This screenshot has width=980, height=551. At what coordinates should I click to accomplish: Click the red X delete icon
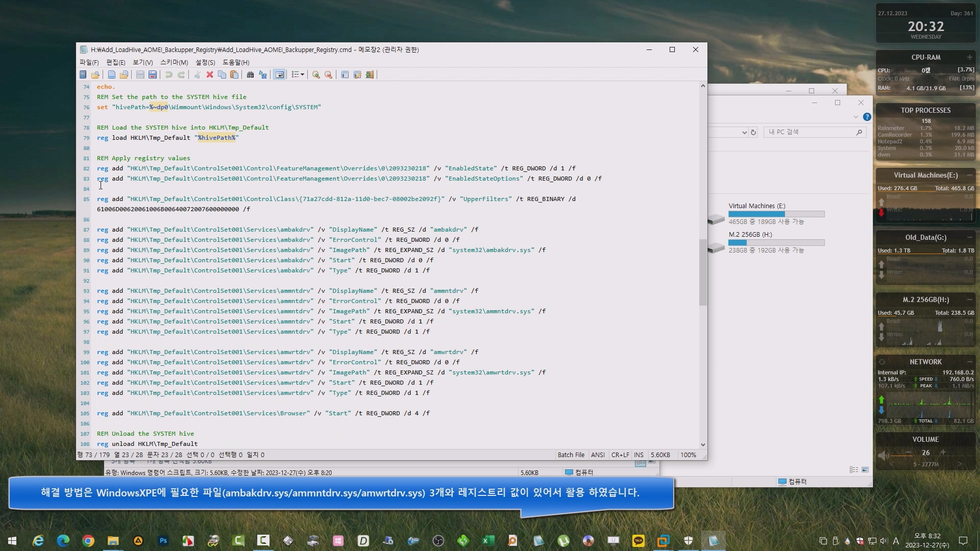[x=209, y=75]
